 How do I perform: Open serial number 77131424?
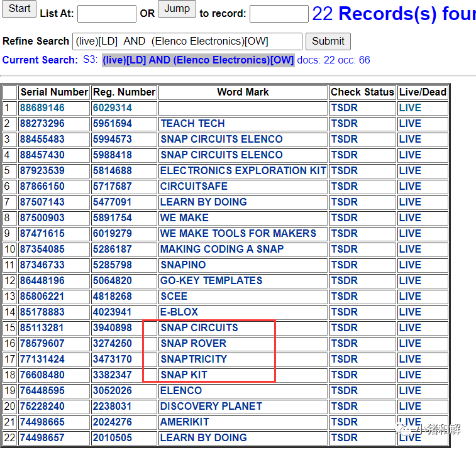click(42, 359)
